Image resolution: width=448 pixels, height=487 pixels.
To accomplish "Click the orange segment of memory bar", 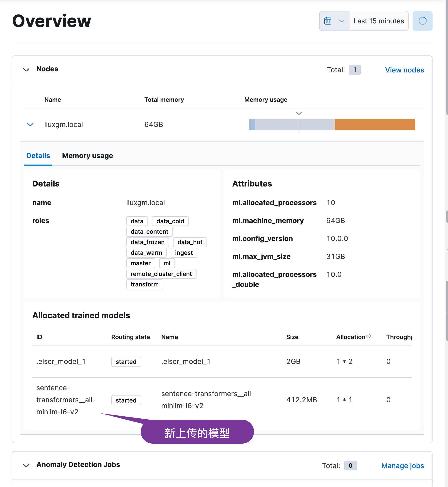I will point(375,125).
